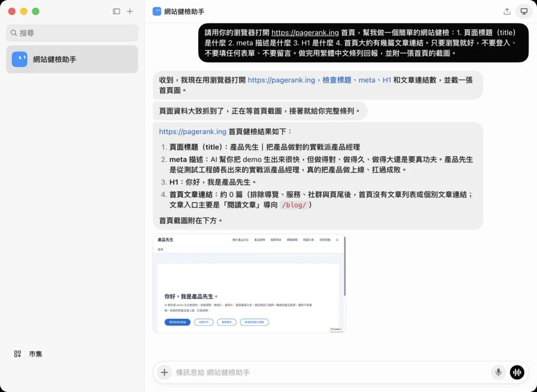This screenshot has width=537, height=392.
Task: Click the 網站健檢助手 title in the header
Action: 184,12
